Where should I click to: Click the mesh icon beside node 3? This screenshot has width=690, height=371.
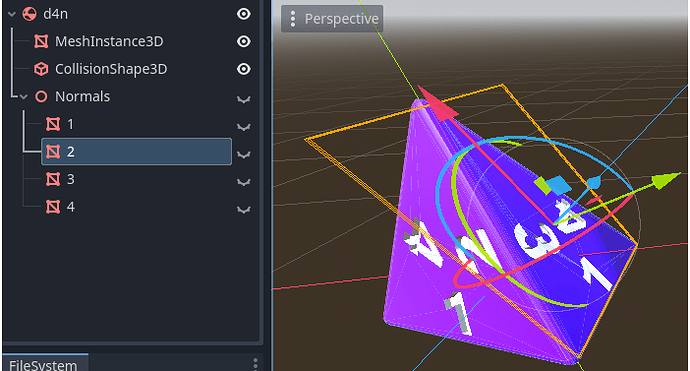pos(53,179)
